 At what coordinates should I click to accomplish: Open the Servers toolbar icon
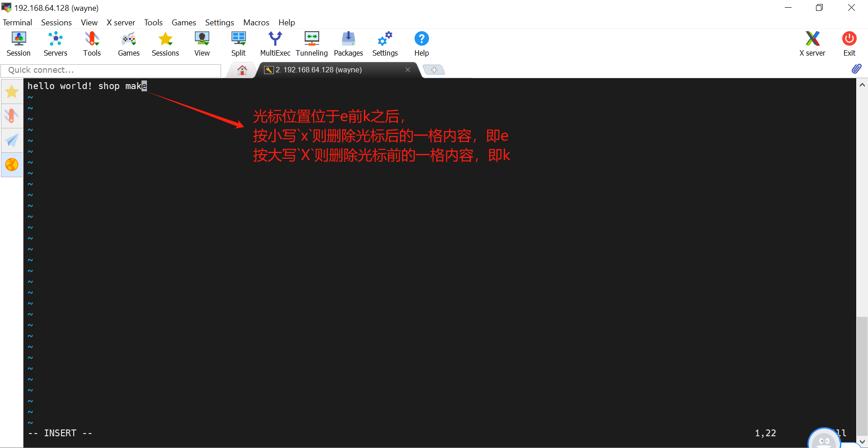click(x=55, y=44)
